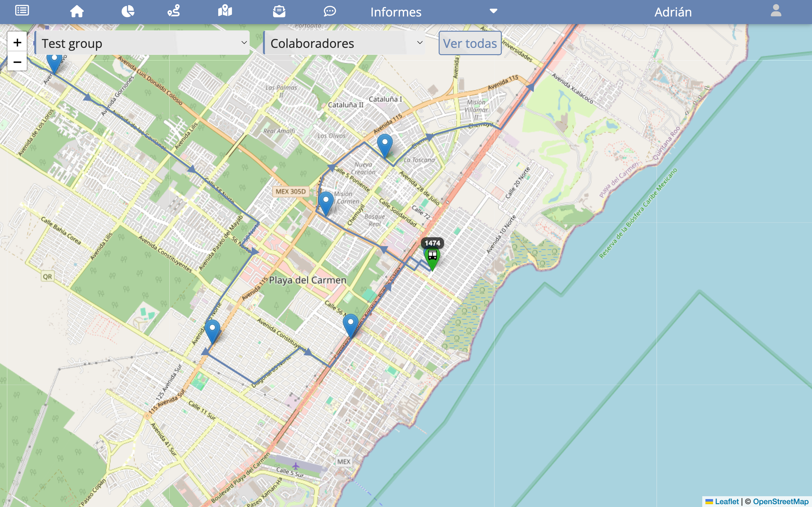Open the inbox tray icon

tap(279, 11)
